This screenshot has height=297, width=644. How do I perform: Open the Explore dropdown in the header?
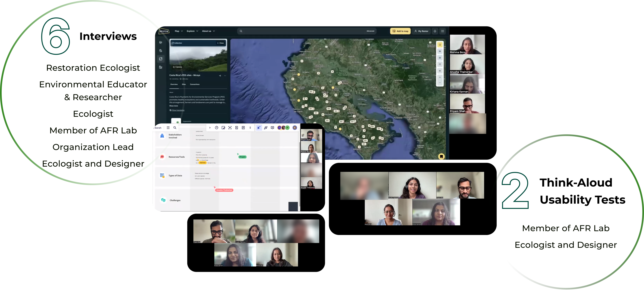192,31
